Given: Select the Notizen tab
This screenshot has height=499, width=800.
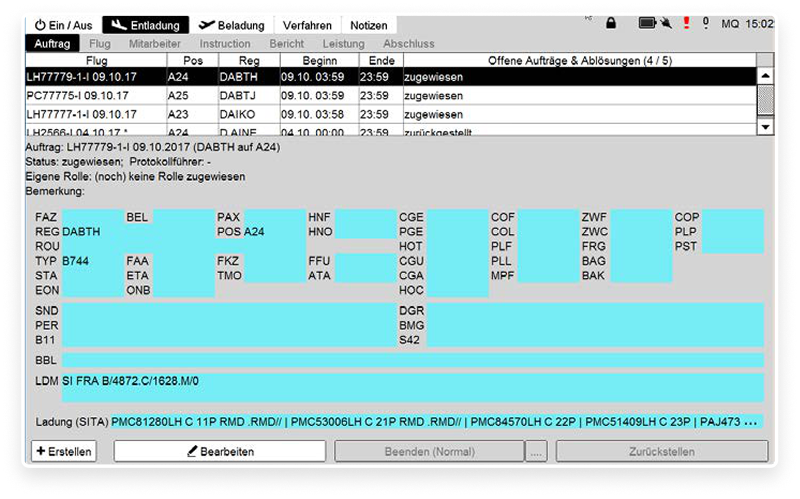Looking at the screenshot, I should (x=369, y=25).
